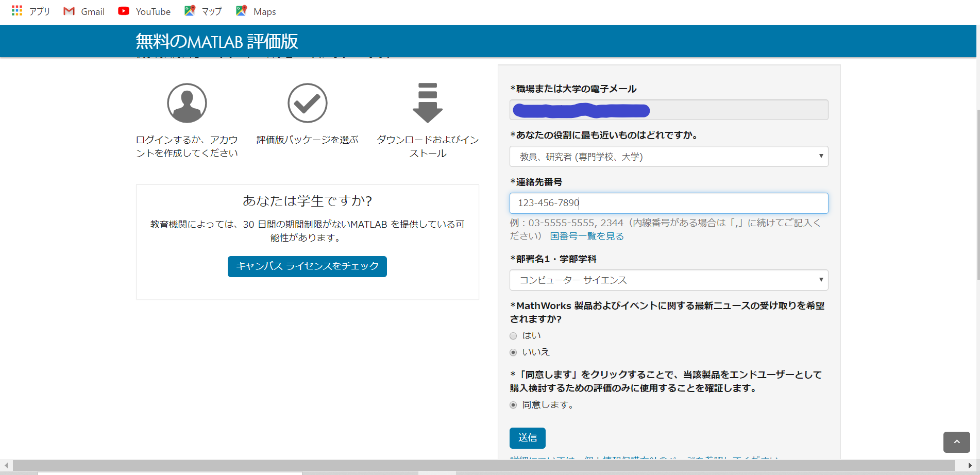Open YouTube bookmark icon
Image resolution: width=980 pixels, height=475 pixels.
[124, 11]
